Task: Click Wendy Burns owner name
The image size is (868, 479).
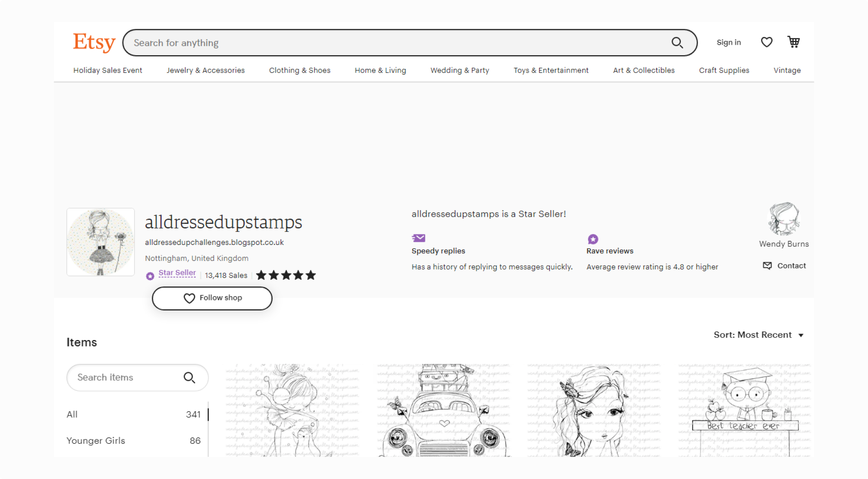Action: [784, 244]
